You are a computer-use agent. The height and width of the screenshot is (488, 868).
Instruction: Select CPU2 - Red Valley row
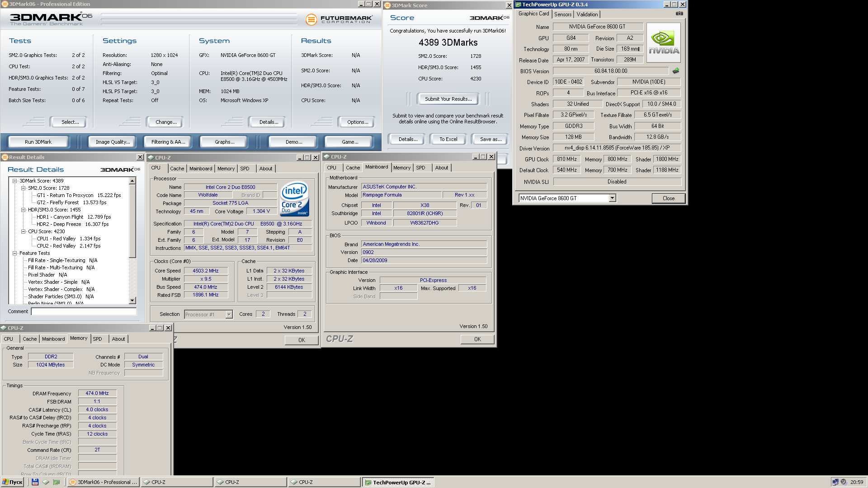(x=68, y=246)
